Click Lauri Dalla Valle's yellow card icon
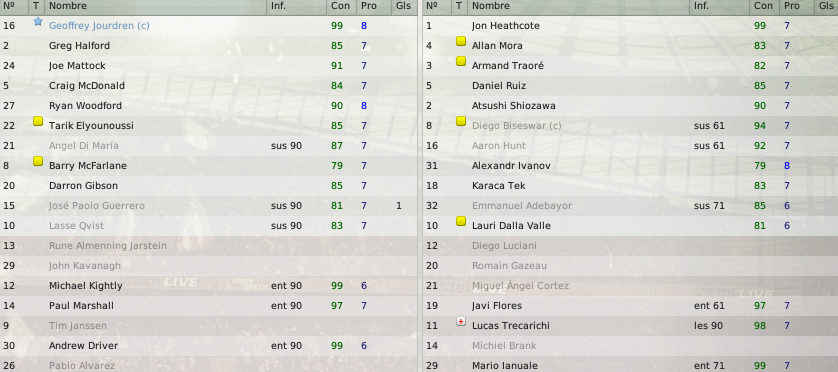This screenshot has height=372, width=838. [x=461, y=221]
